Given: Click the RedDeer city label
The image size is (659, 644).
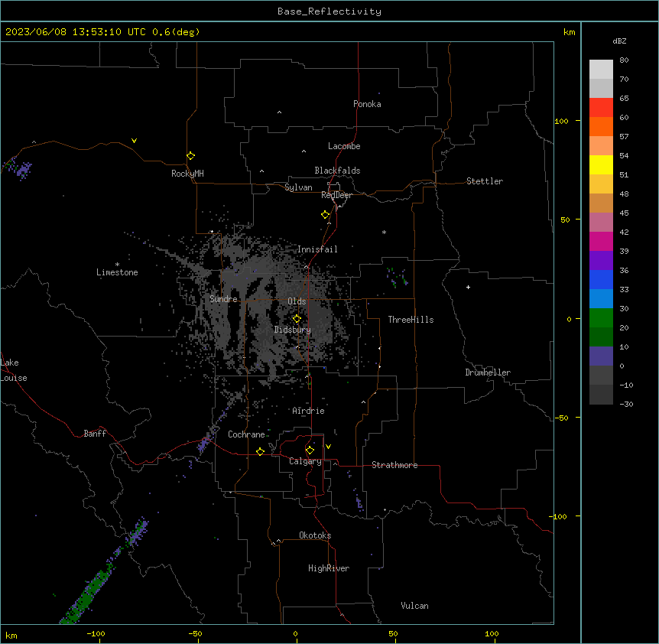Looking at the screenshot, I should tap(336, 195).
